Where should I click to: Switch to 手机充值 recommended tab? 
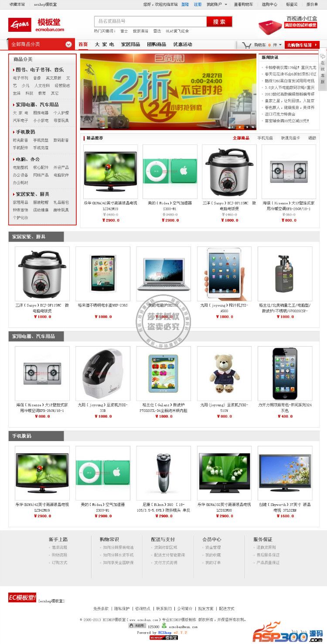pyautogui.click(x=265, y=138)
